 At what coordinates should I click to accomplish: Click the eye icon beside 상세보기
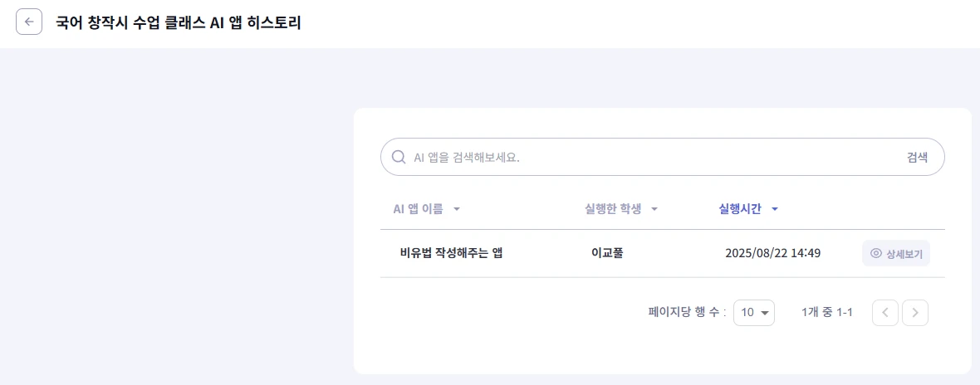point(875,253)
